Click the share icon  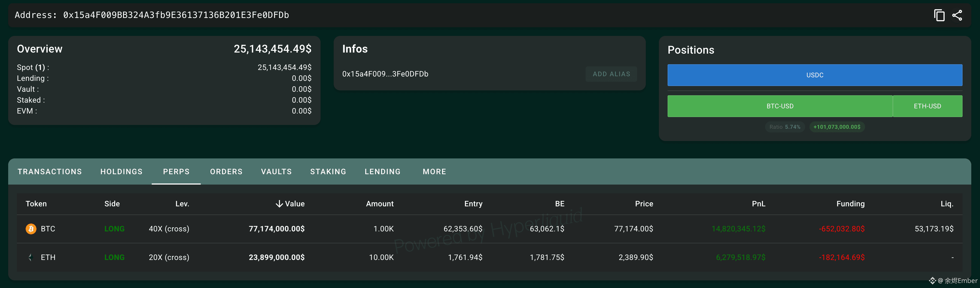coord(957,15)
